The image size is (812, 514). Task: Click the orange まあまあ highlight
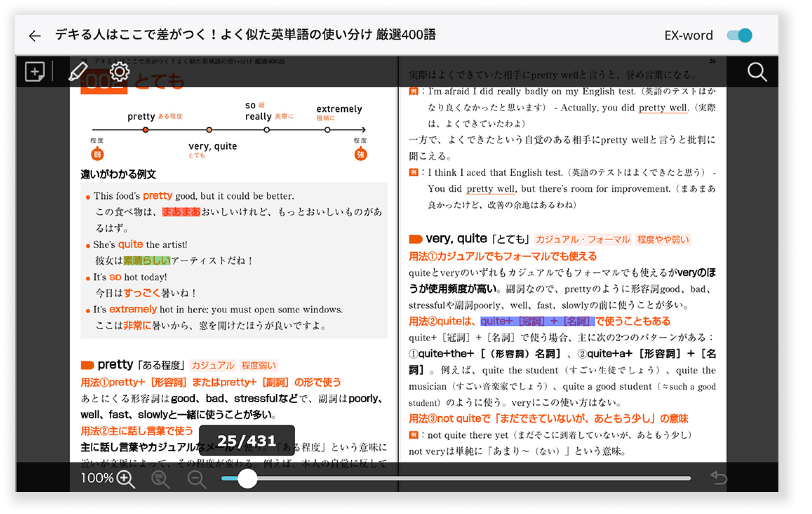click(180, 212)
